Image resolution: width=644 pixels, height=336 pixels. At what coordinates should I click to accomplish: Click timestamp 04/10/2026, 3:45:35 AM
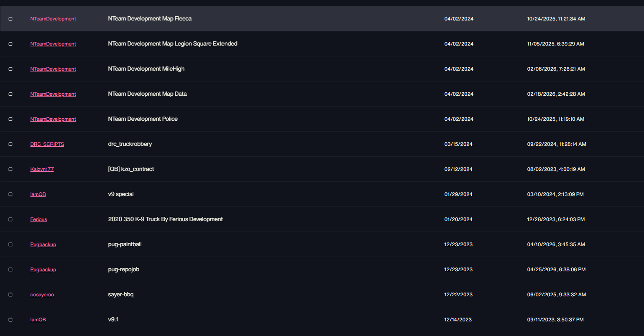point(556,244)
